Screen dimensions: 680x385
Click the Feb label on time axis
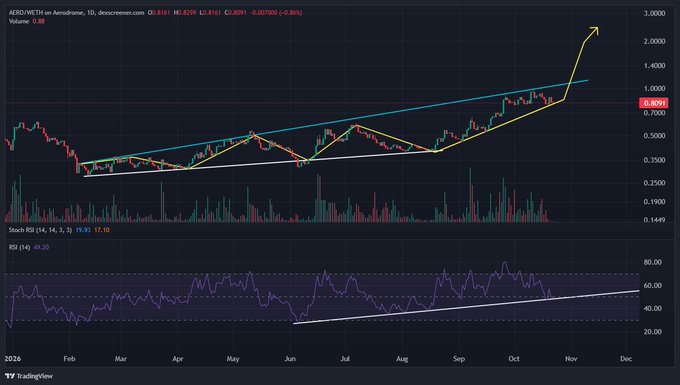(69, 359)
